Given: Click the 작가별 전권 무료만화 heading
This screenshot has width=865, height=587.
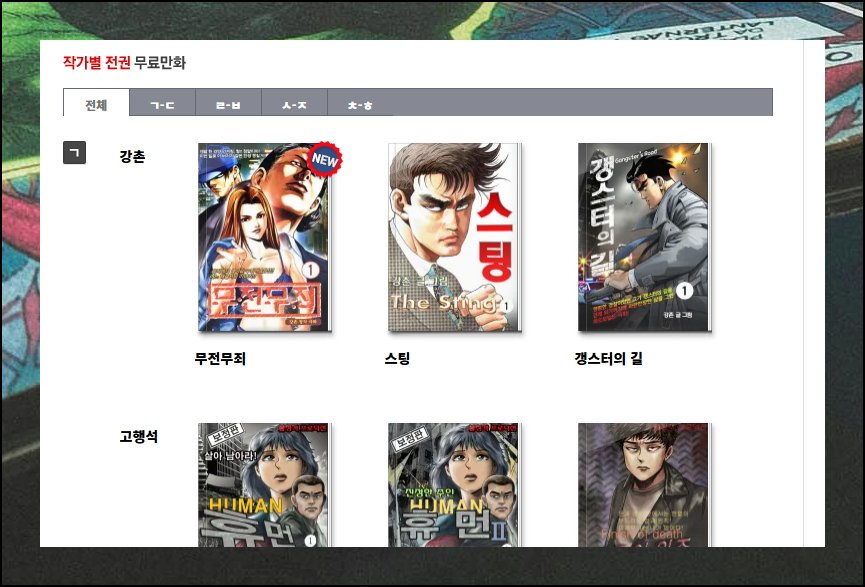Looking at the screenshot, I should [124, 62].
